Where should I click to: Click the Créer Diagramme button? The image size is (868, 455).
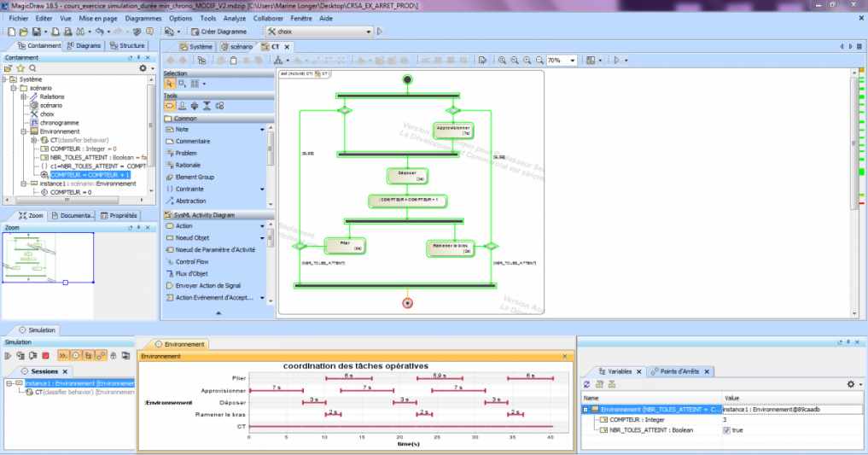219,32
